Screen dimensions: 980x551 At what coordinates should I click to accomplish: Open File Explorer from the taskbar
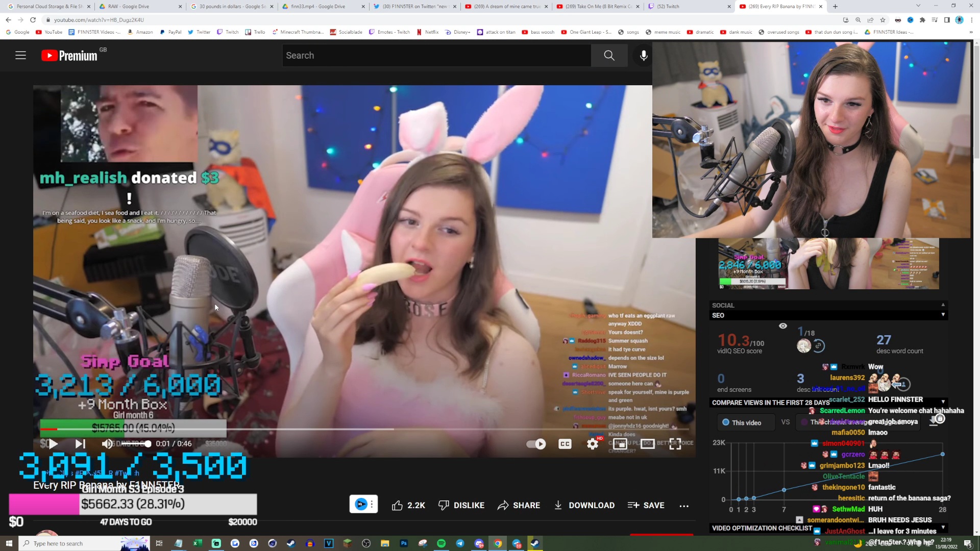click(x=385, y=543)
